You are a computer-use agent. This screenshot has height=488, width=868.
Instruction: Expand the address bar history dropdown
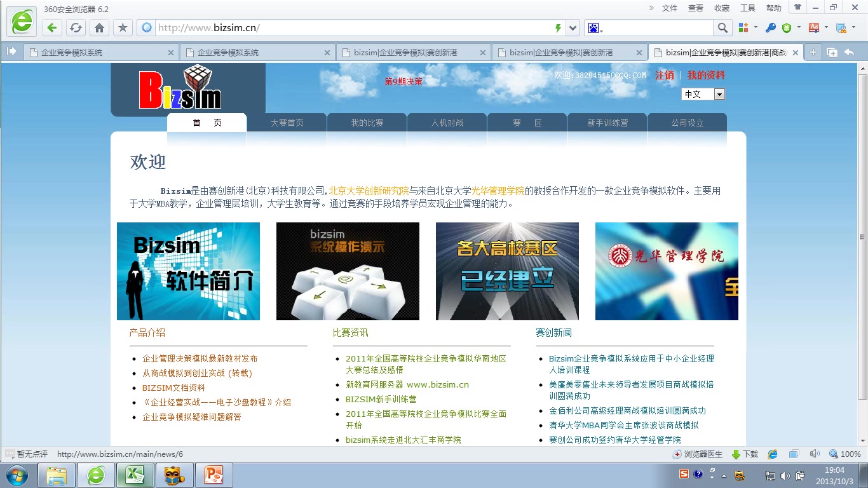[573, 28]
